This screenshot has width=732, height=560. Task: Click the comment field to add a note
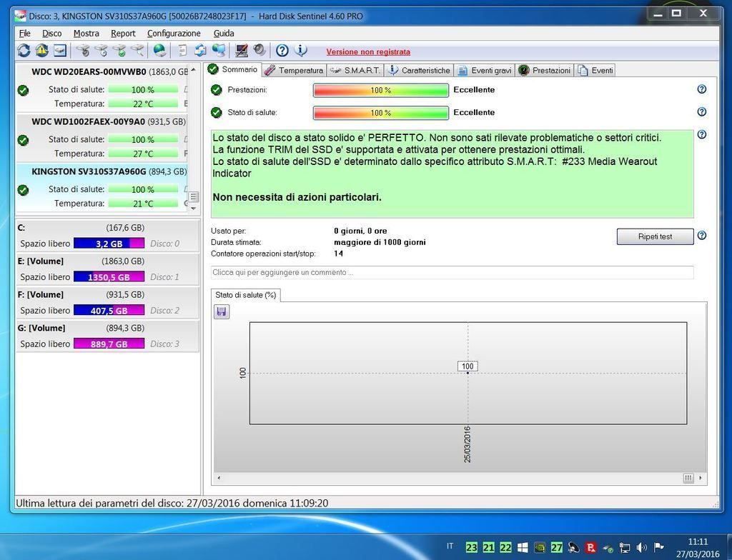click(x=452, y=272)
